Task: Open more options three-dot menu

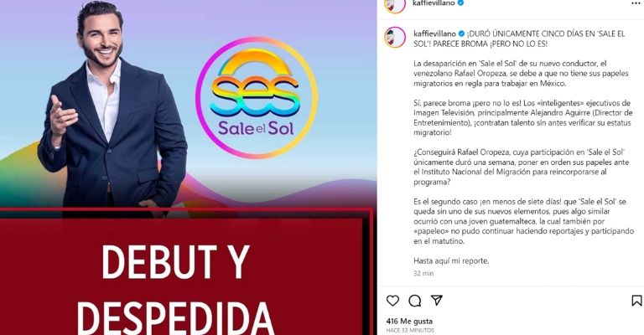Action: tap(636, 3)
